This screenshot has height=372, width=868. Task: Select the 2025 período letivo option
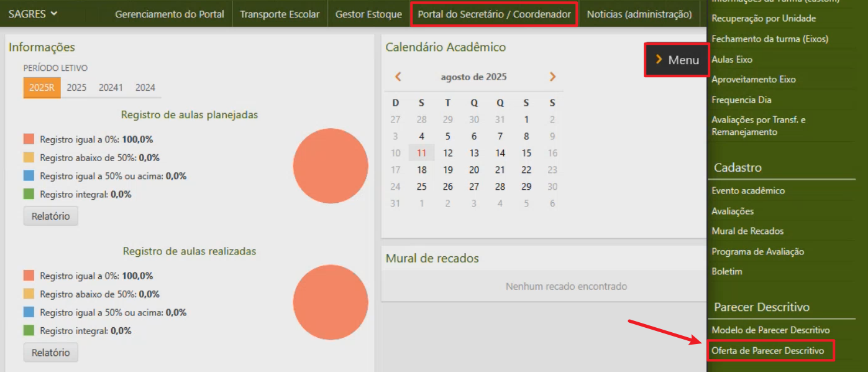76,88
